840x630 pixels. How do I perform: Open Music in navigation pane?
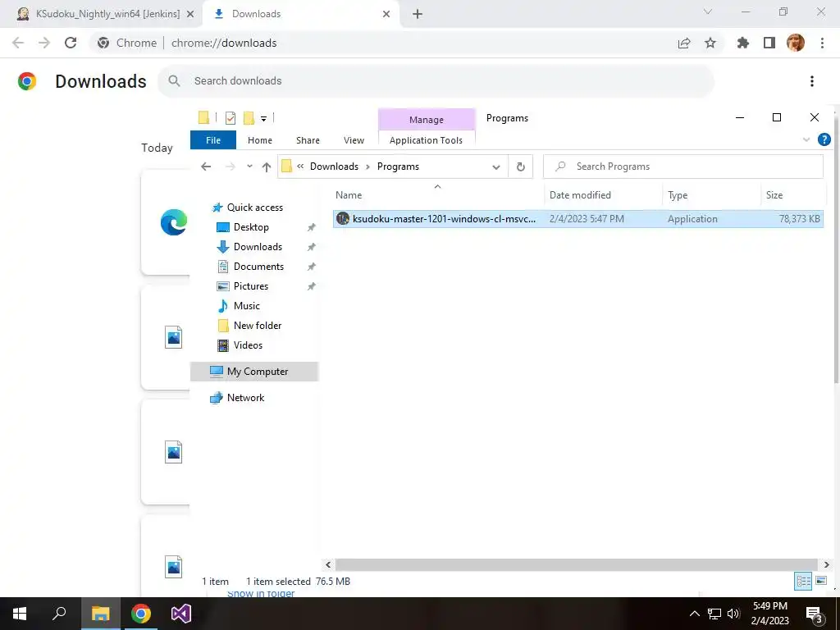click(x=246, y=306)
